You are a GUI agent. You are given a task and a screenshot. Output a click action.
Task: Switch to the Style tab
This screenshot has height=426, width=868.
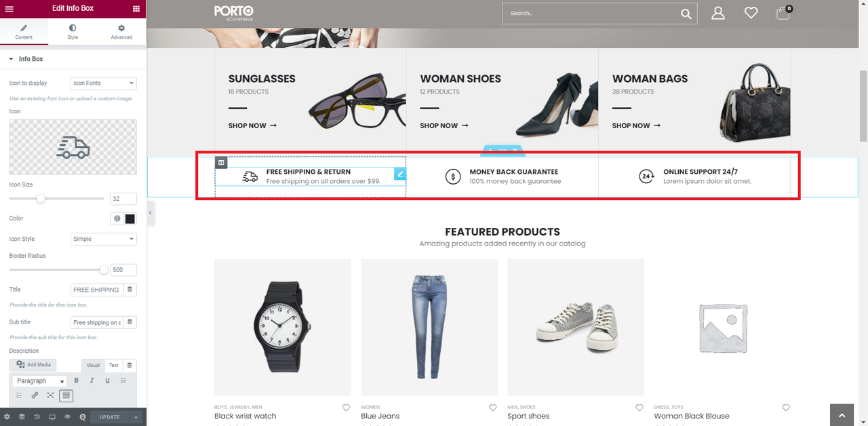73,32
